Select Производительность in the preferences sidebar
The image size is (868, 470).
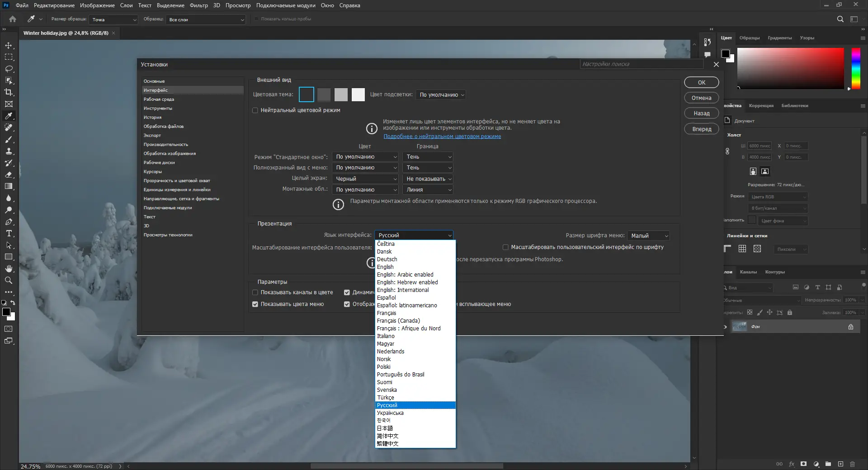coord(193,145)
